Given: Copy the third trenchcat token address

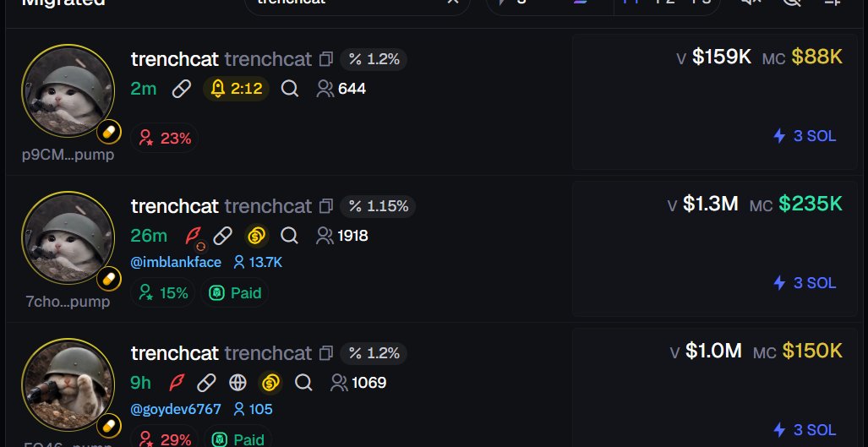Looking at the screenshot, I should 326,353.
